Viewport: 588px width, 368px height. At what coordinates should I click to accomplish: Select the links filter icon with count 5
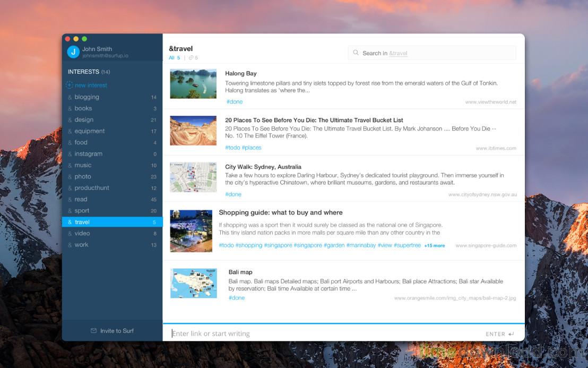(x=193, y=58)
